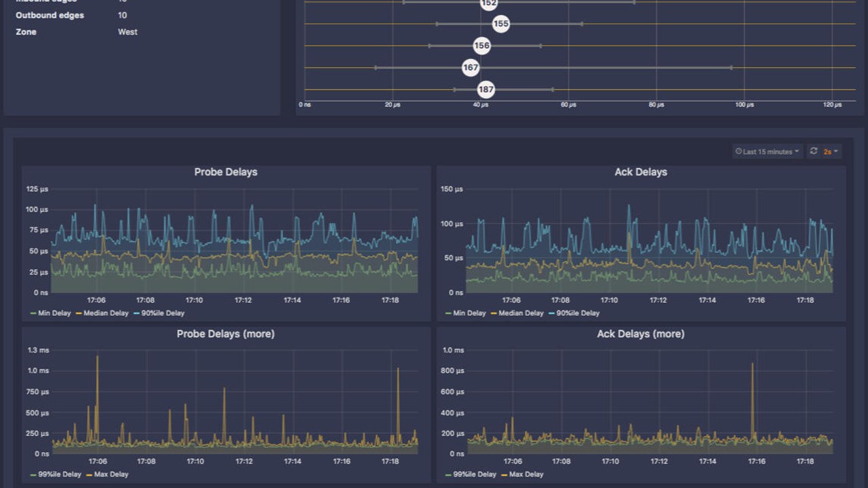Click the dashboard refresh icon

[x=814, y=151]
